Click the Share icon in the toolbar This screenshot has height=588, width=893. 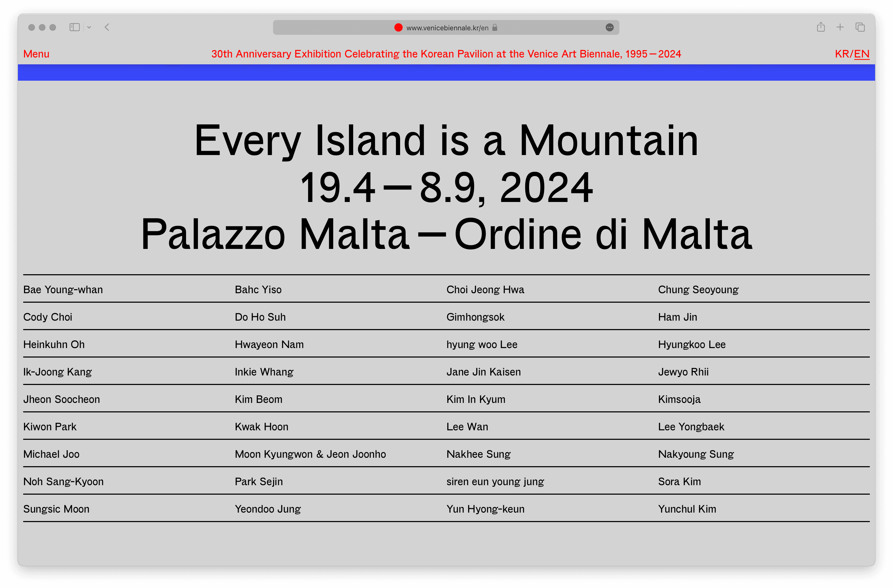click(821, 27)
